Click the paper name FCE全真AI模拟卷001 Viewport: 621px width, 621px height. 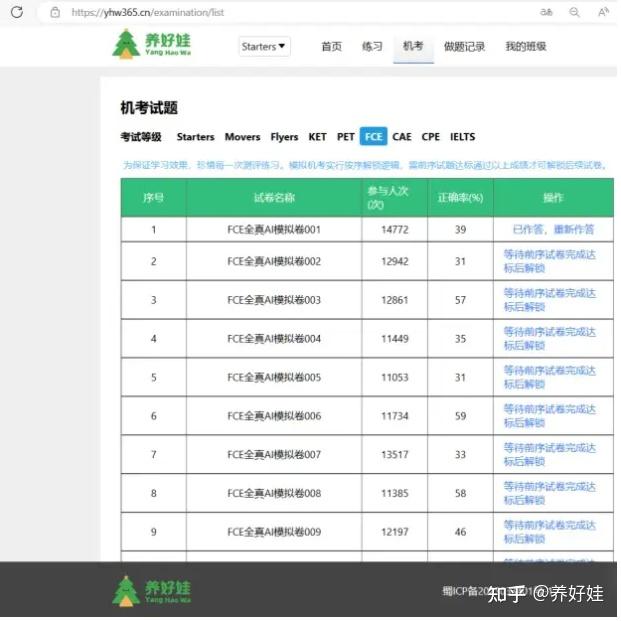click(x=274, y=229)
